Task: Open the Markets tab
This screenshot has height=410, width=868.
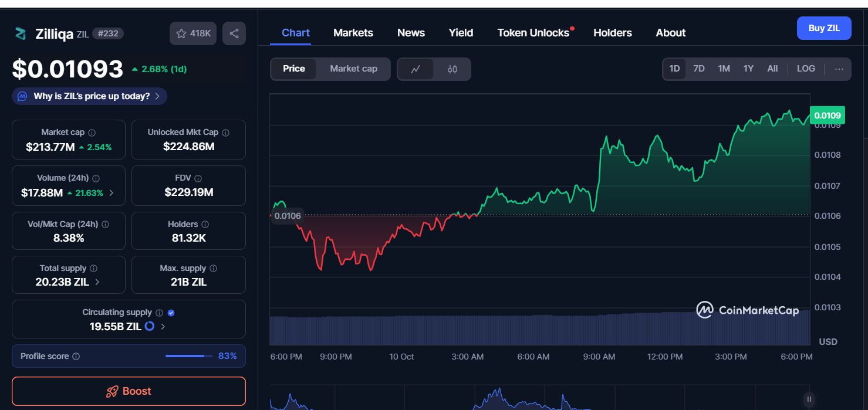Action: coord(353,33)
